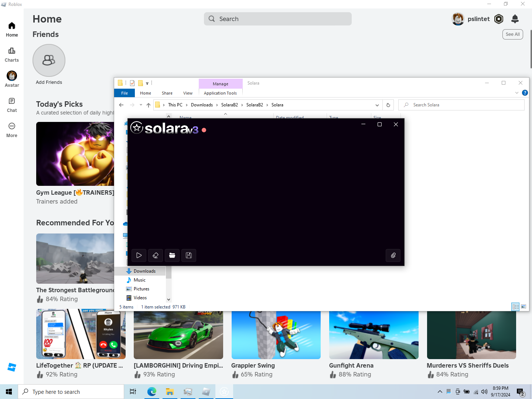Clear editor using Solara eraser icon
This screenshot has height=399, width=532.
click(x=156, y=255)
